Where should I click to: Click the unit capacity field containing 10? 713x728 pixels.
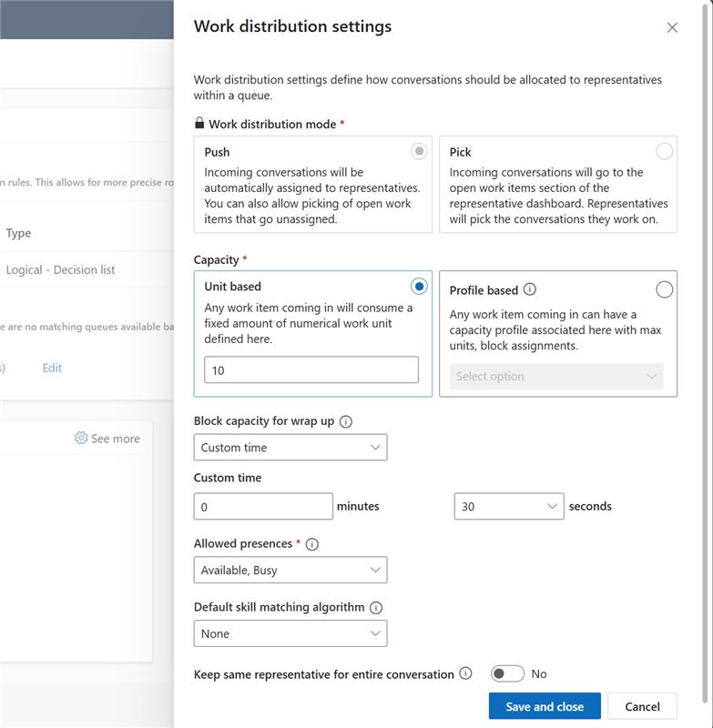click(311, 370)
